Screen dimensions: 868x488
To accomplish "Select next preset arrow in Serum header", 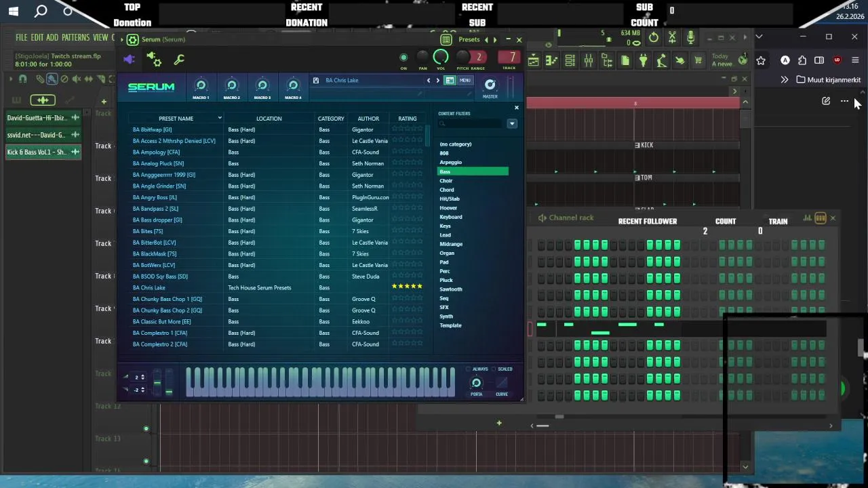I will (x=437, y=81).
